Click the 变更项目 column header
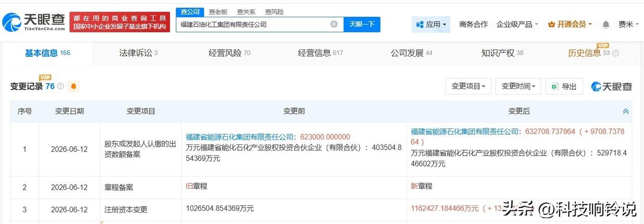 tap(141, 111)
